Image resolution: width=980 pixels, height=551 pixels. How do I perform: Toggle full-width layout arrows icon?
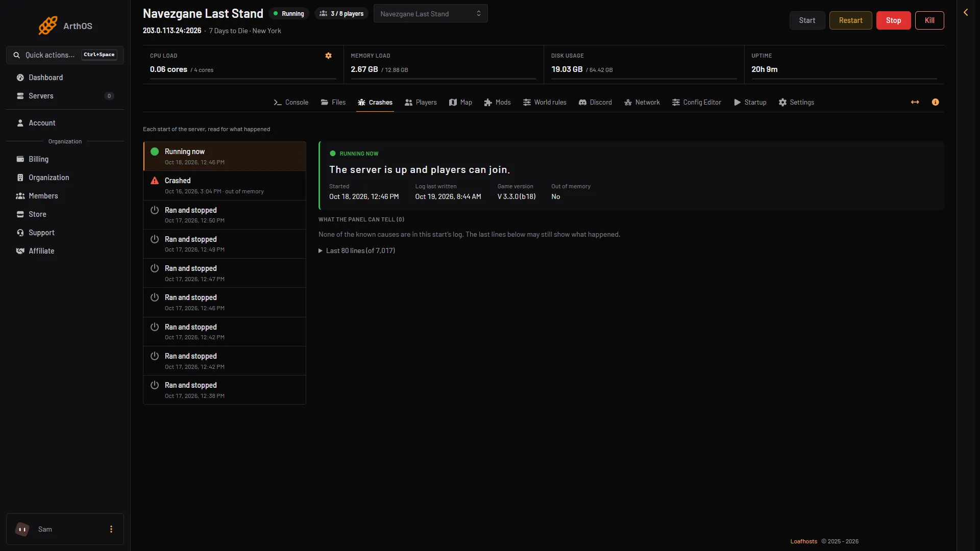click(x=915, y=102)
